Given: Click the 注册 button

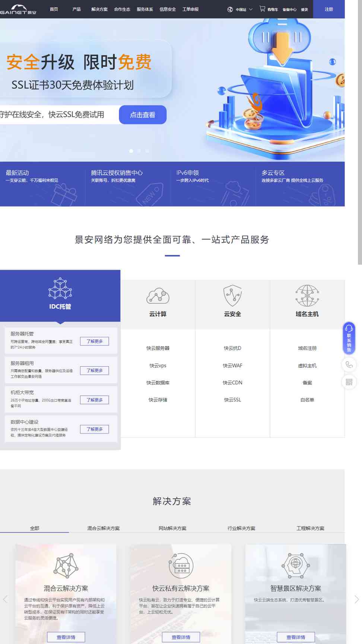Looking at the screenshot, I should 329,9.
